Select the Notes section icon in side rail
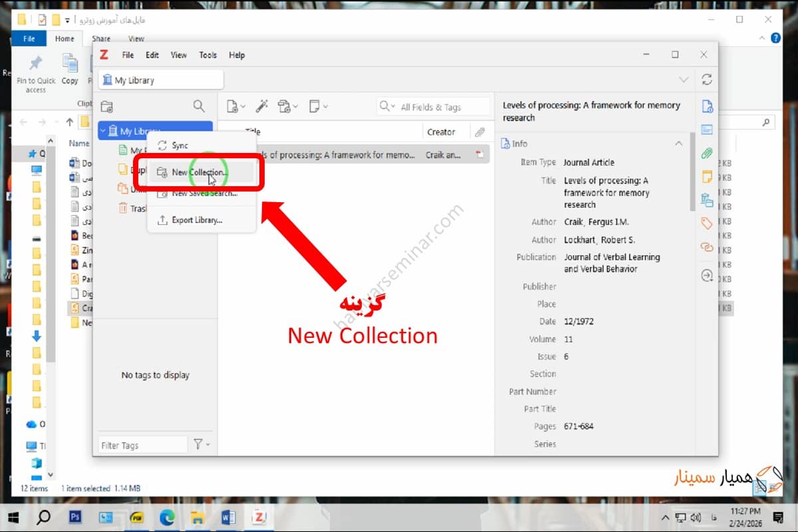Viewport: 798px width, 532px height. (707, 176)
